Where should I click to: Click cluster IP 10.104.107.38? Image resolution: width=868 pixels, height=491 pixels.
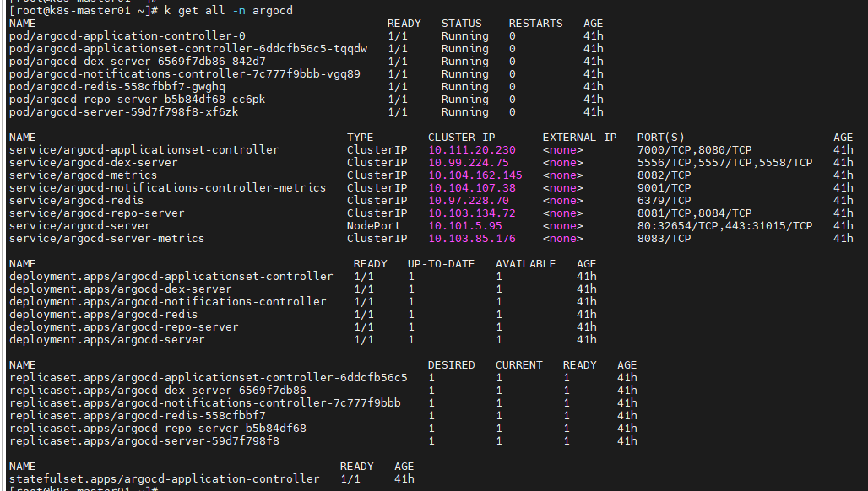point(472,188)
